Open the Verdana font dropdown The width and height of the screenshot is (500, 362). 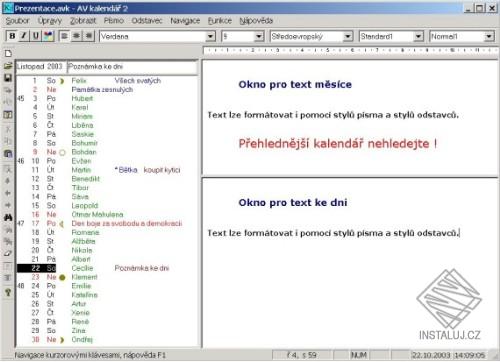(210, 36)
